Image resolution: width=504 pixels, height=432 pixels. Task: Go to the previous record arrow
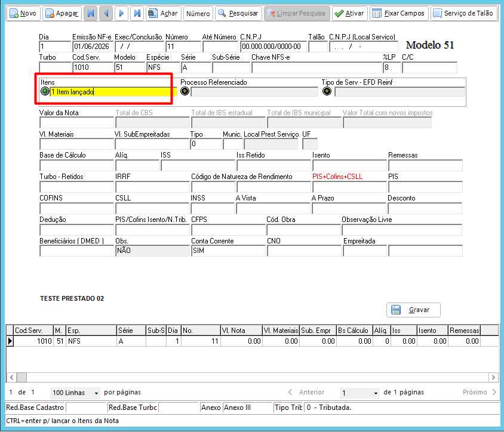click(x=106, y=14)
